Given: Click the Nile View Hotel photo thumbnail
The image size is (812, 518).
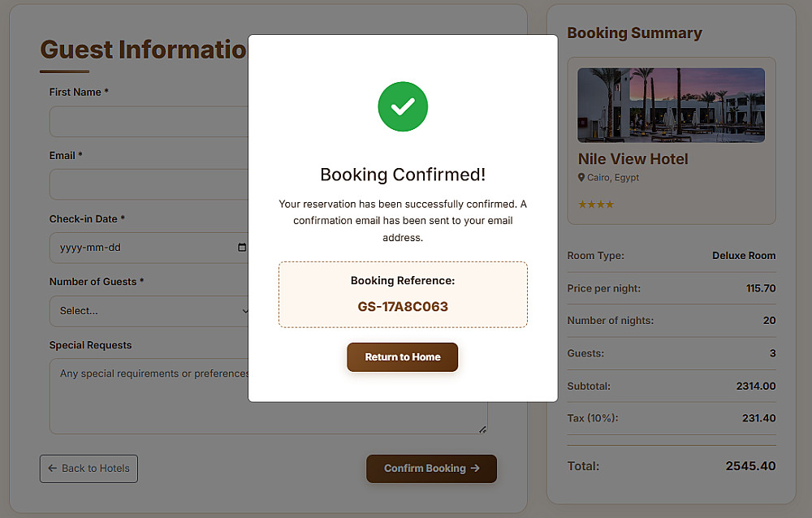Looking at the screenshot, I should [671, 105].
